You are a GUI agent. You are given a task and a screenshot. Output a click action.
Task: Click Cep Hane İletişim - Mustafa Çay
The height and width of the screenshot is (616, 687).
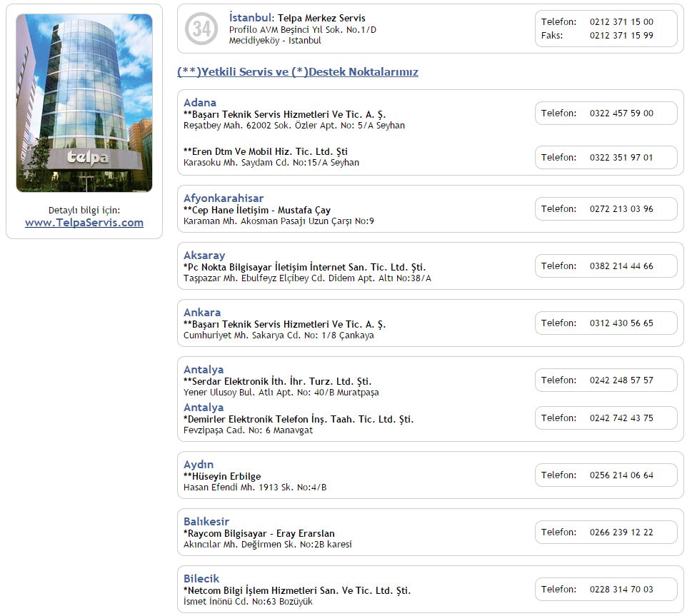click(257, 210)
